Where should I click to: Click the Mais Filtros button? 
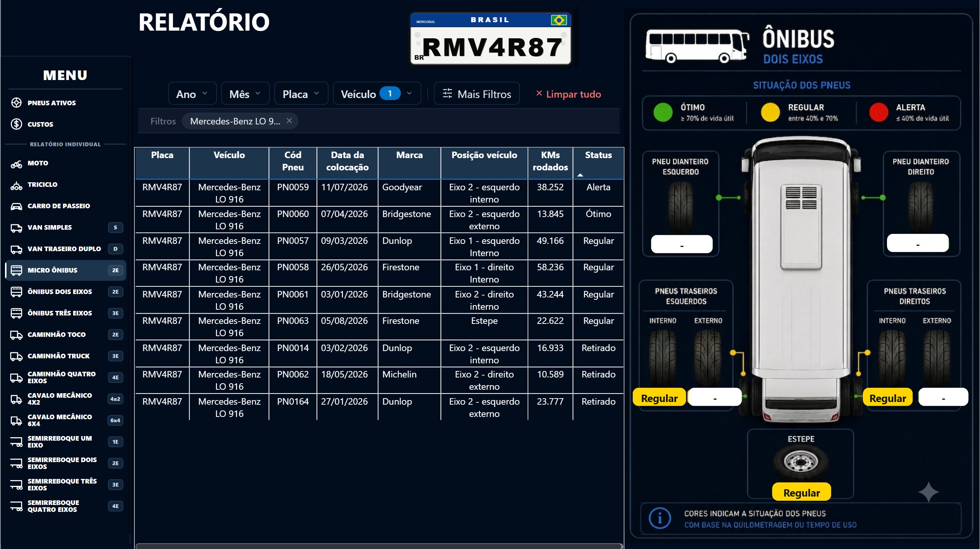[477, 93]
